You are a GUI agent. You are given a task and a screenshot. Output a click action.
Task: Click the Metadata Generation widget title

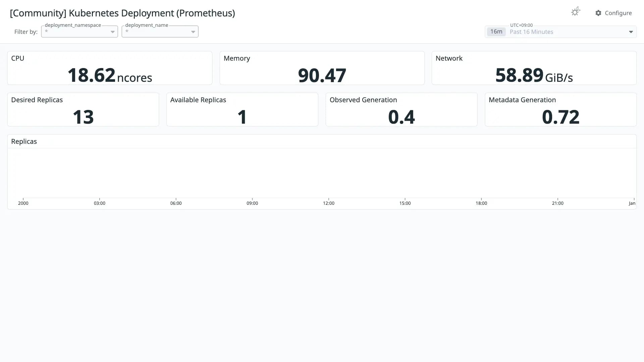[522, 100]
